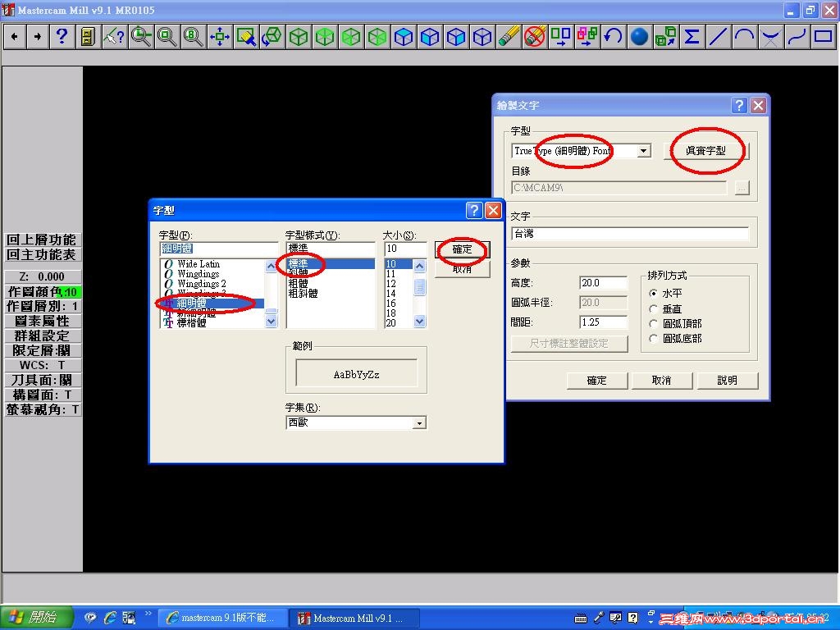
Task: Select the last green cube isometric view icon
Action: tap(377, 37)
